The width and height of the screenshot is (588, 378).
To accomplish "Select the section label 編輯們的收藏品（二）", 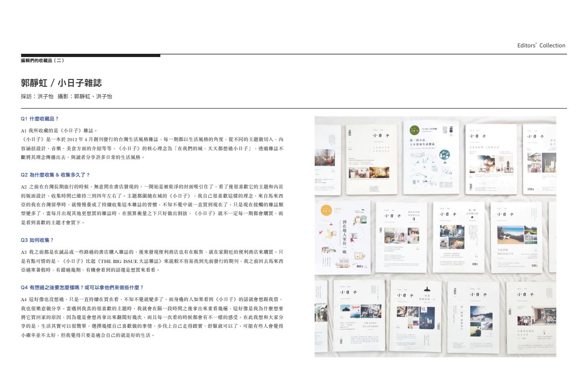I will pyautogui.click(x=43, y=60).
